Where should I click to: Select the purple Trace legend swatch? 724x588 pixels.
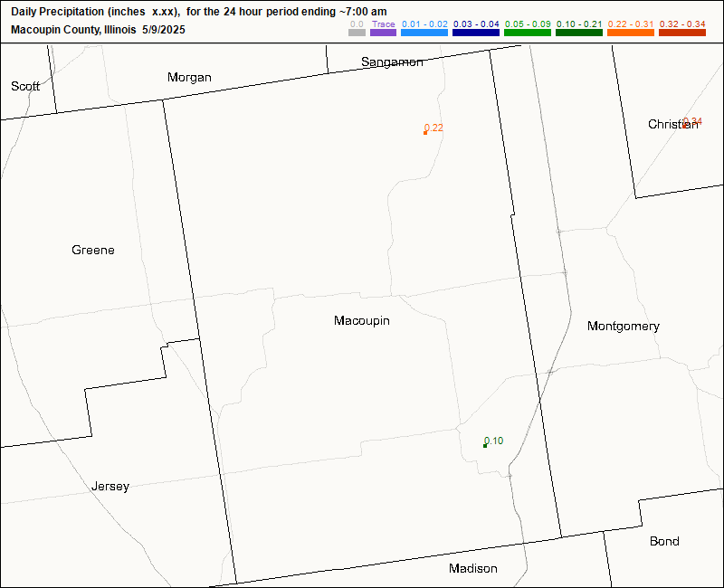coord(384,33)
